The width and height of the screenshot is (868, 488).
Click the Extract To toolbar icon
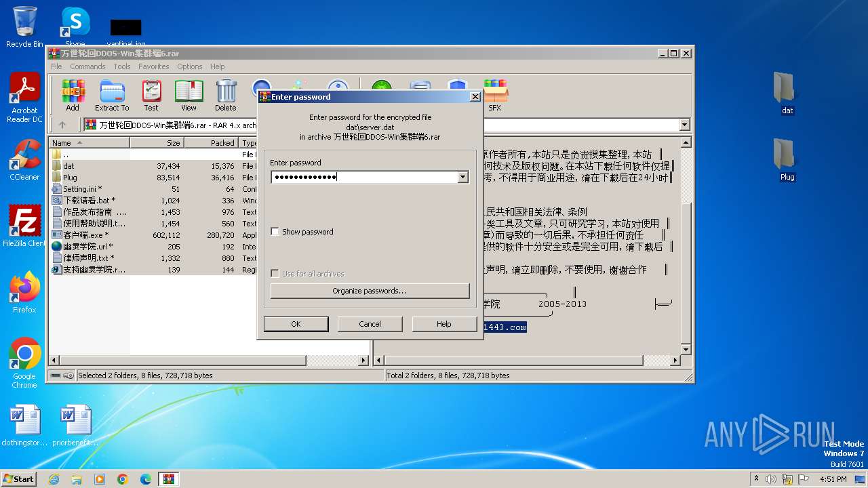coord(112,96)
